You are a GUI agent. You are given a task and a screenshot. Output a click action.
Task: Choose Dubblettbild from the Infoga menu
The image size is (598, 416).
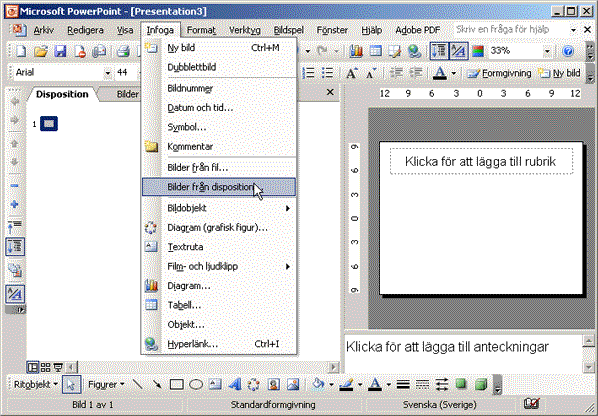tap(219, 67)
